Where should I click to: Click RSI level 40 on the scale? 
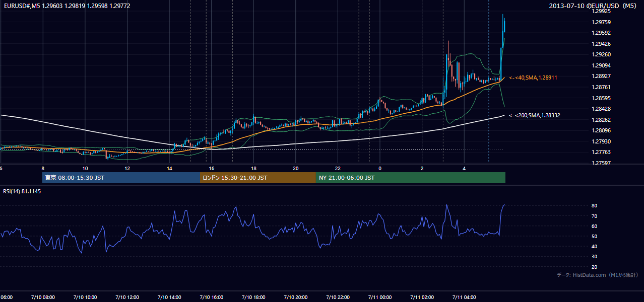click(x=594, y=246)
